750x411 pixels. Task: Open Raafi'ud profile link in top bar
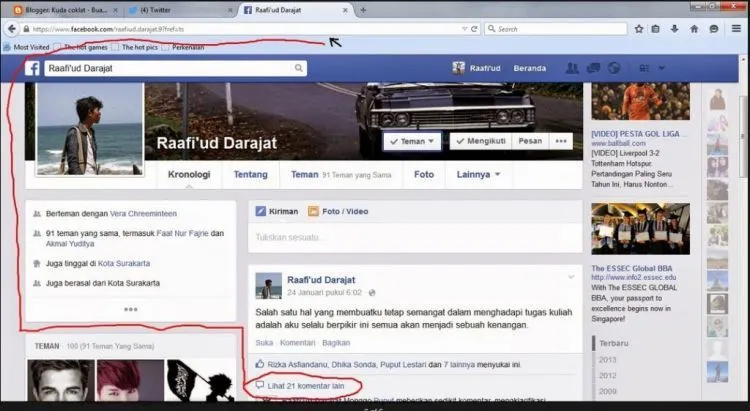[x=476, y=68]
